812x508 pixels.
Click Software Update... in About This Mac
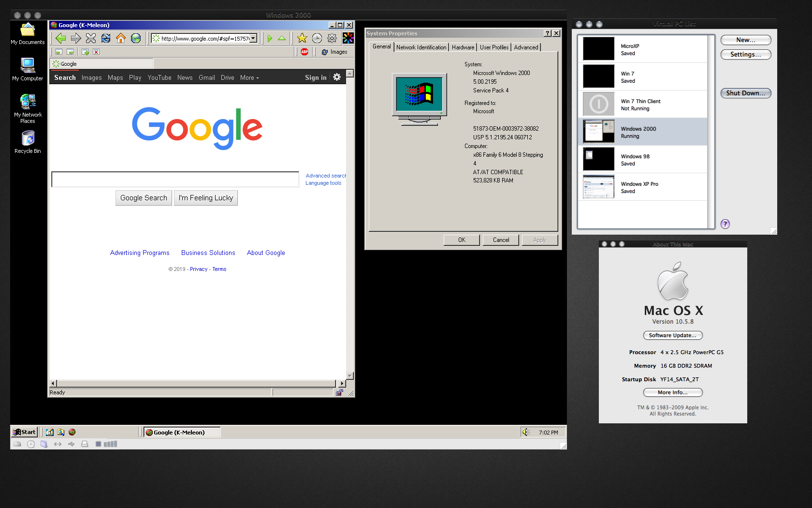coord(672,335)
